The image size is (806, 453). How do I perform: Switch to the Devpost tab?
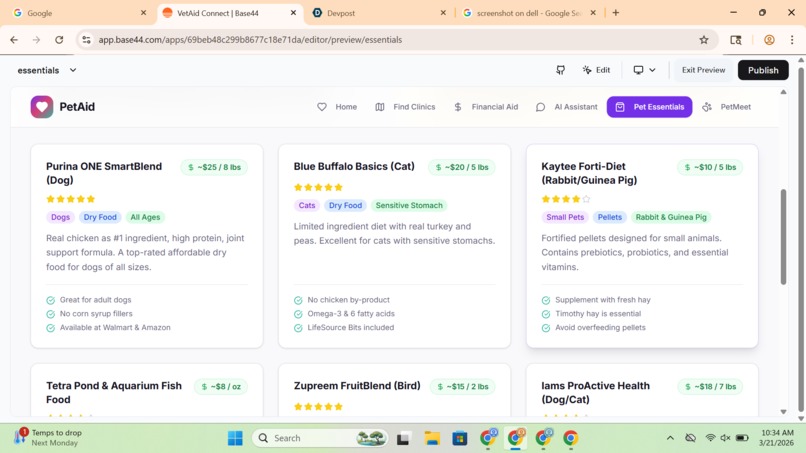click(x=380, y=13)
